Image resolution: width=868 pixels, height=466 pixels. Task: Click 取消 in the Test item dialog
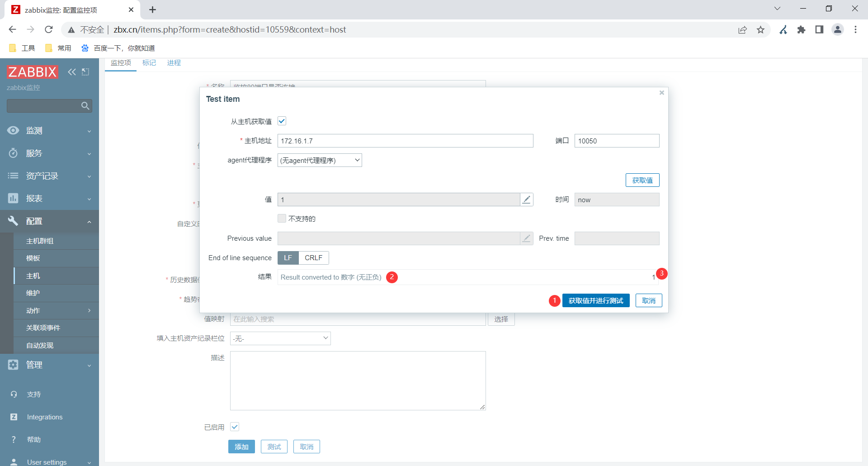[x=649, y=300]
